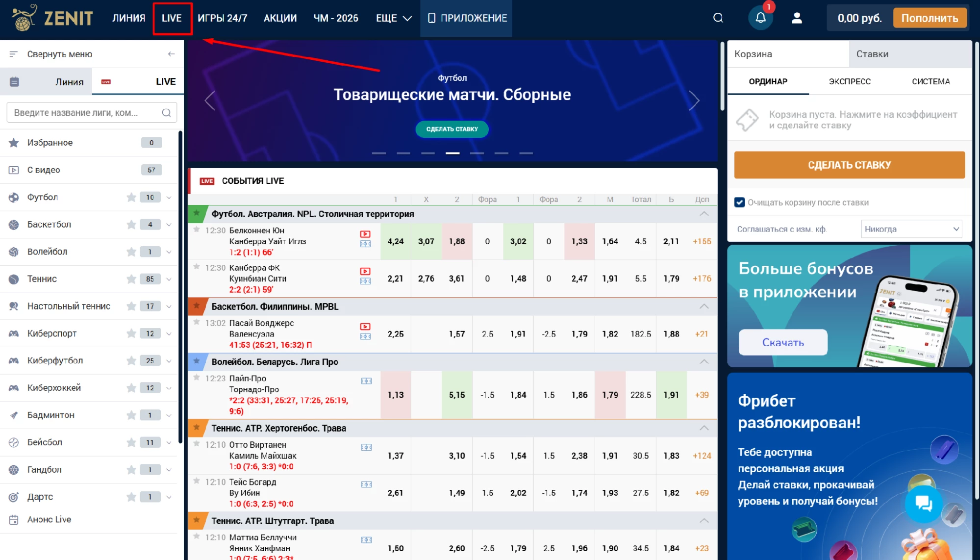Open ПРИЛОЖЕНИЕ header link

(466, 18)
